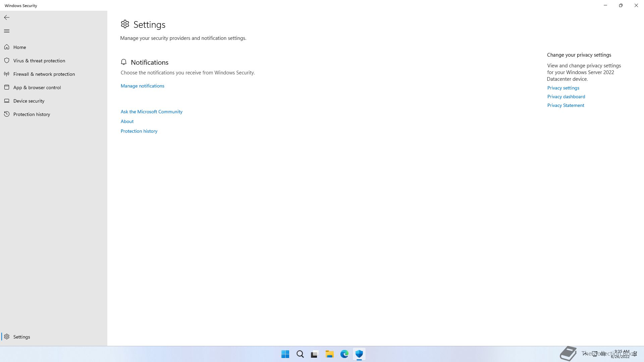Open Firewall & network protection page
Screen dimensions: 644x362
tap(54, 74)
